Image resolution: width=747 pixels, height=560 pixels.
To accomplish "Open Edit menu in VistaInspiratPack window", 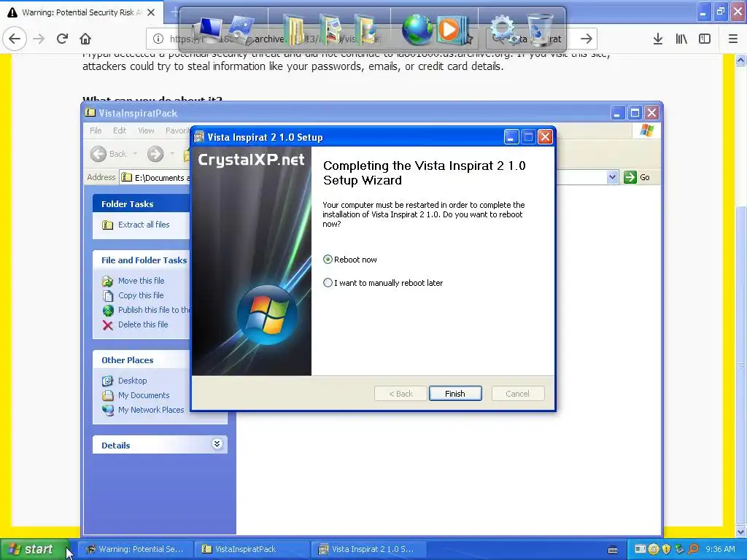I will 120,131.
